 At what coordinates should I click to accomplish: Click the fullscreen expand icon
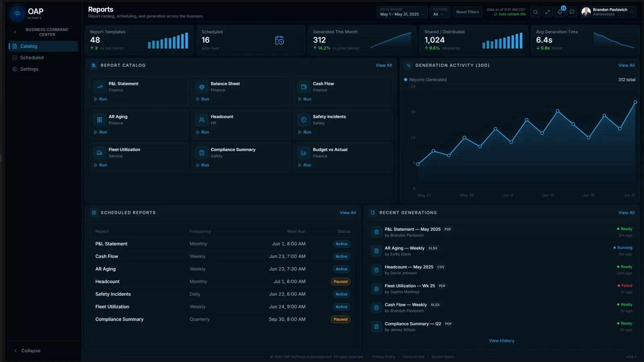(x=547, y=12)
